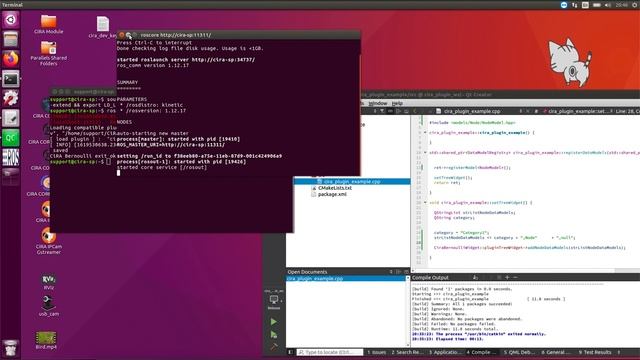
Task: Collapse the cira_plugin_example constructor code fold
Action: (x=425, y=133)
